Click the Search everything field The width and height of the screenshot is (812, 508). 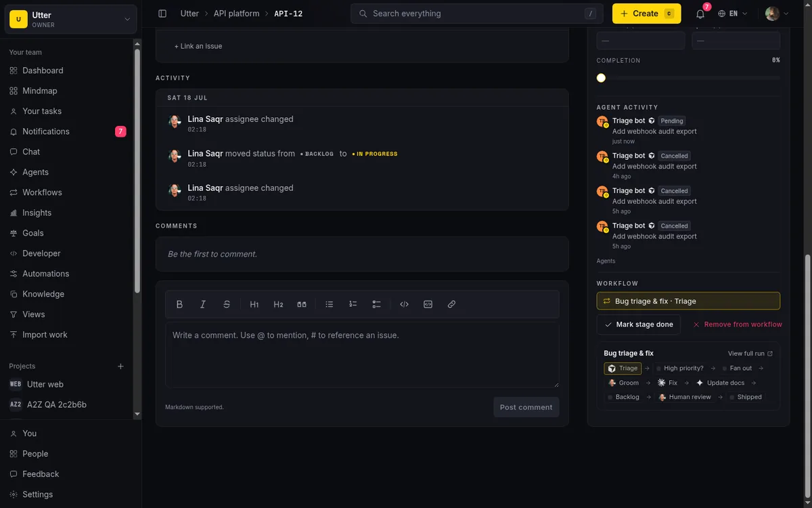click(x=477, y=14)
